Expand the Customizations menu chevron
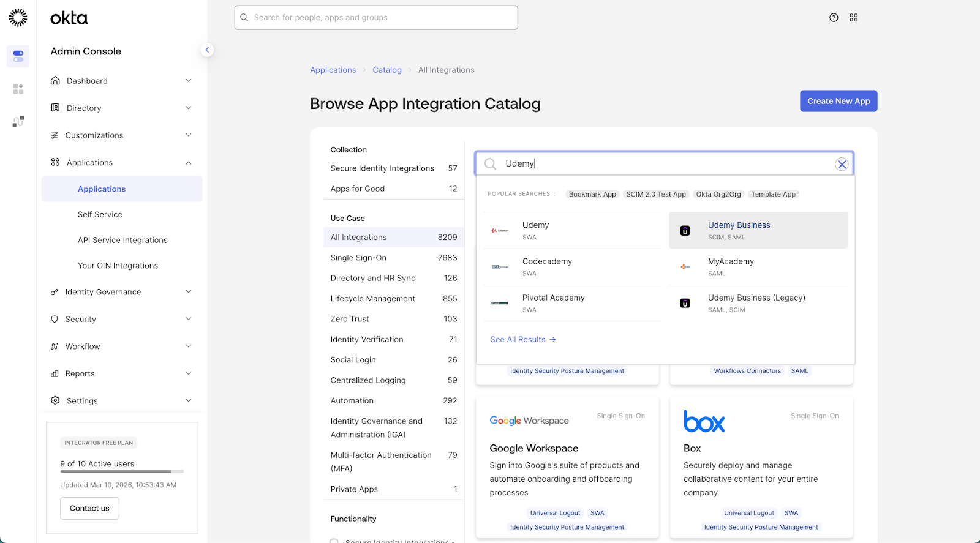 (189, 135)
